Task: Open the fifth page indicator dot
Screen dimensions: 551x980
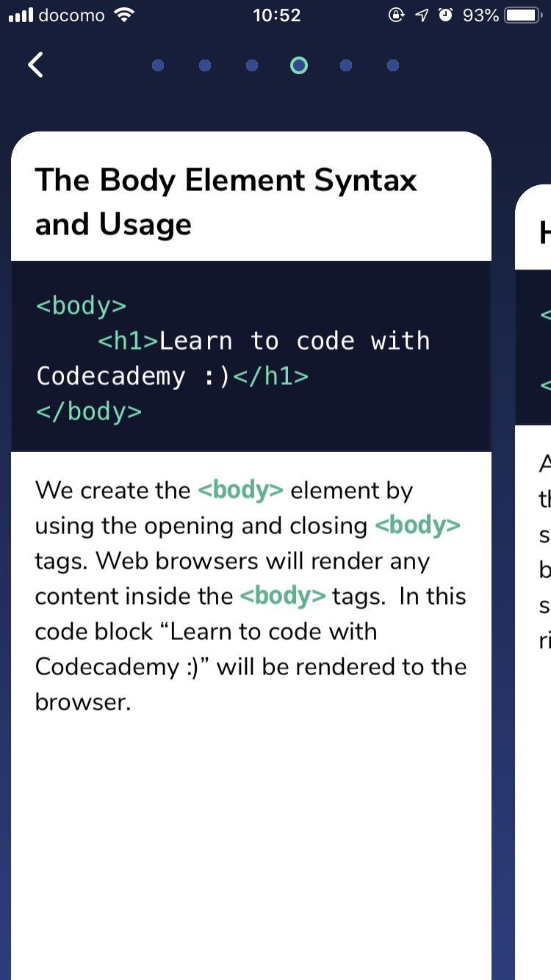Action: coord(346,65)
